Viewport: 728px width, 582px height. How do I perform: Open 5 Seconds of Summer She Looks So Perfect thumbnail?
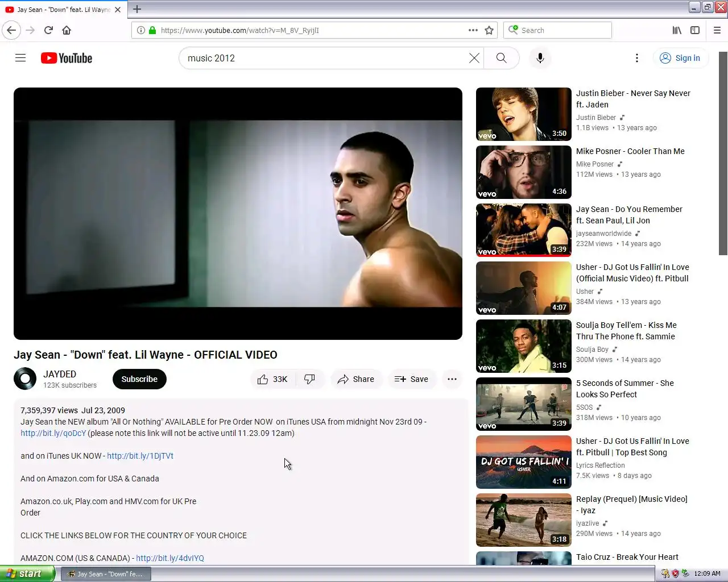pos(524,404)
